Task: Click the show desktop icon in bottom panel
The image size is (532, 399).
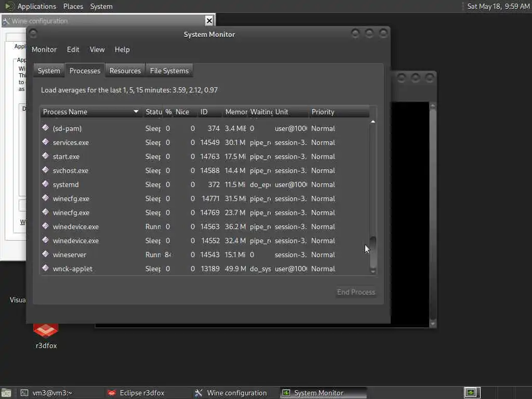Action: pyautogui.click(x=6, y=393)
